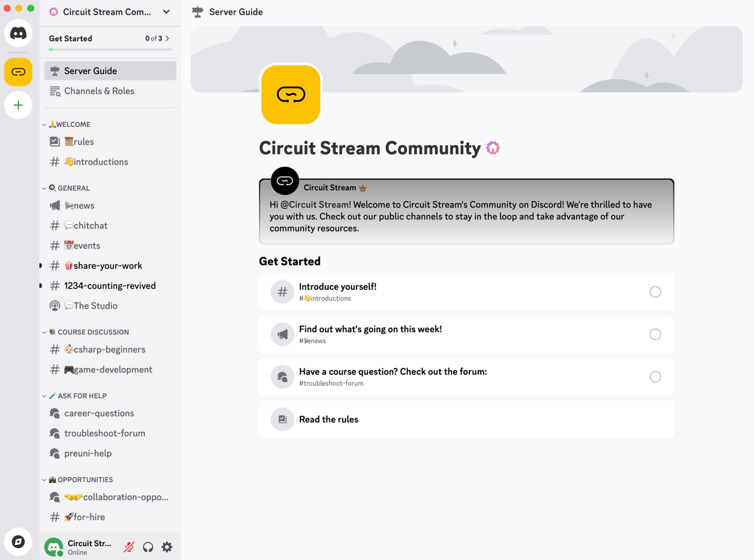Screen dimensions: 754x560
Task: Open user settings with the gear icon
Action: (167, 547)
